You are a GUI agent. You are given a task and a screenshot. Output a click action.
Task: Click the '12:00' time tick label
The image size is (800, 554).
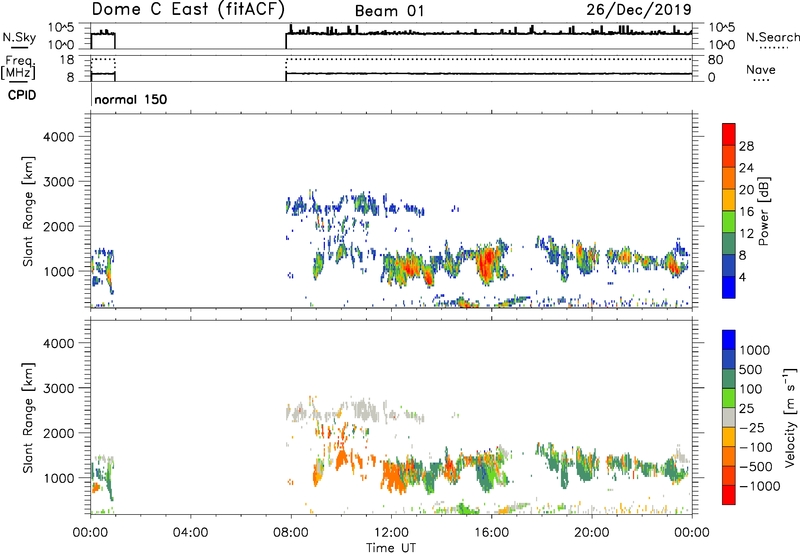coord(391,533)
